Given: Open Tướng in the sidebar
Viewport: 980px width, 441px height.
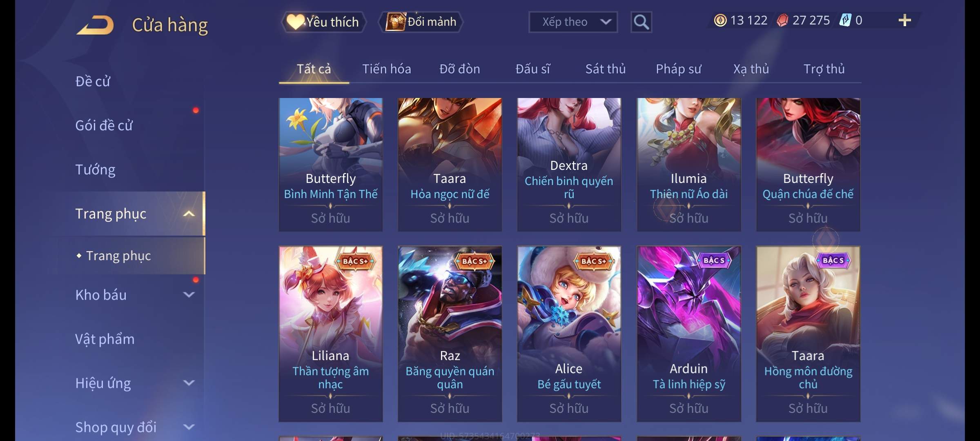Looking at the screenshot, I should (x=95, y=169).
